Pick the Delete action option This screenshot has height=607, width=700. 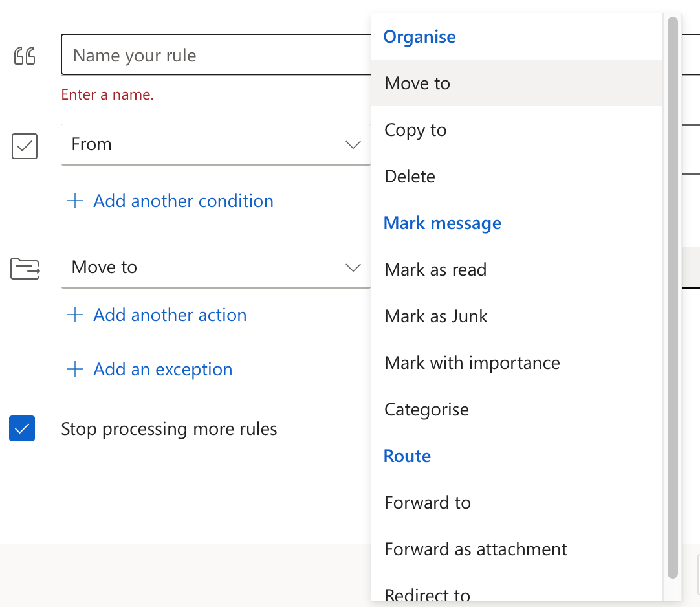click(x=410, y=177)
